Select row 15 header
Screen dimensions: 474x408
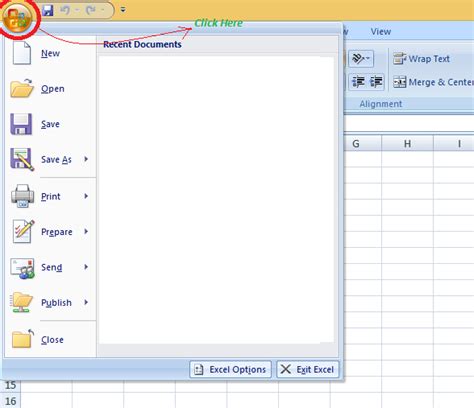tap(10, 386)
